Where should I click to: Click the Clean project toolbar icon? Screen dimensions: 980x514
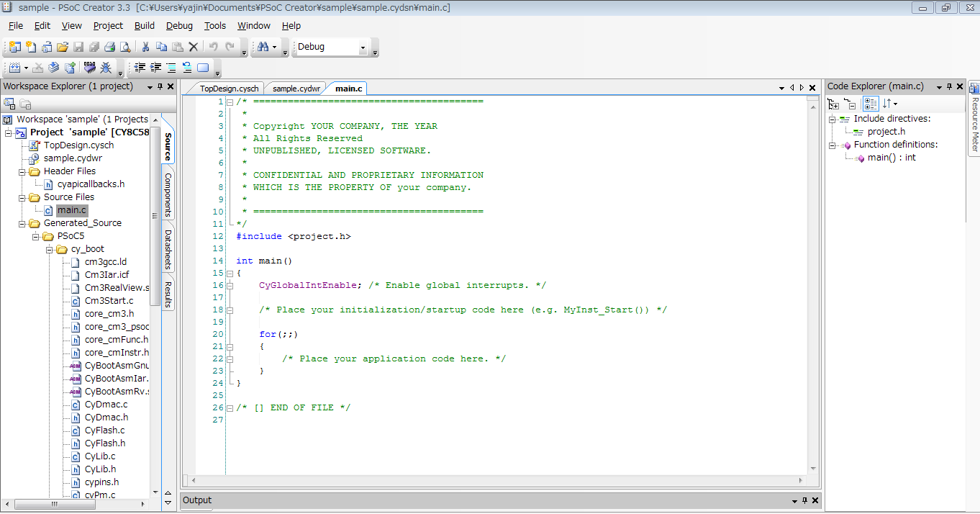tap(37, 68)
